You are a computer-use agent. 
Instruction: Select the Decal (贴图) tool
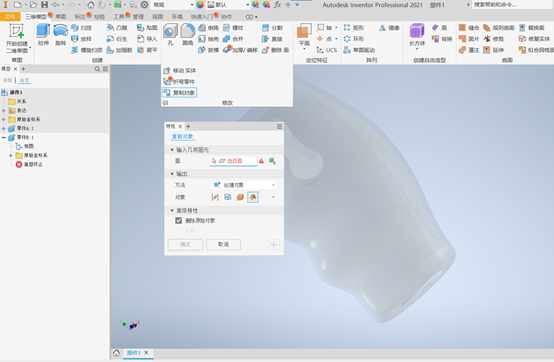[147, 28]
